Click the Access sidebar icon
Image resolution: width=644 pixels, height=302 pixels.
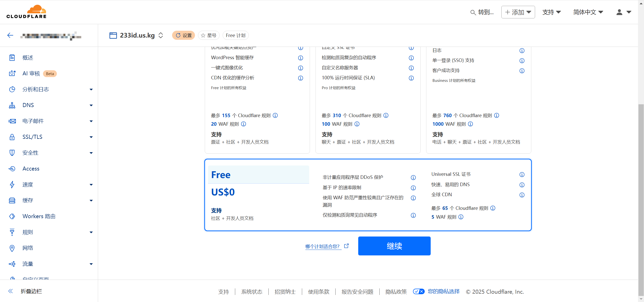(x=12, y=169)
